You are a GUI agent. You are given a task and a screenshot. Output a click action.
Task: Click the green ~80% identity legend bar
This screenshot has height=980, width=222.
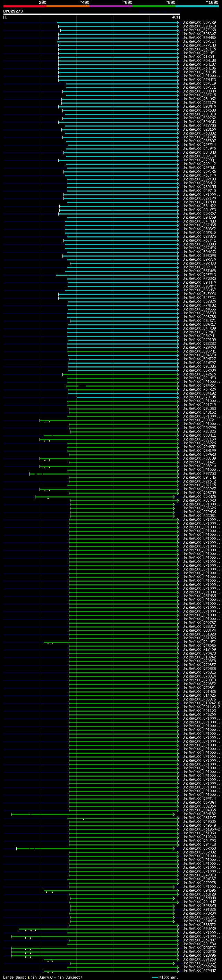click(x=154, y=6)
